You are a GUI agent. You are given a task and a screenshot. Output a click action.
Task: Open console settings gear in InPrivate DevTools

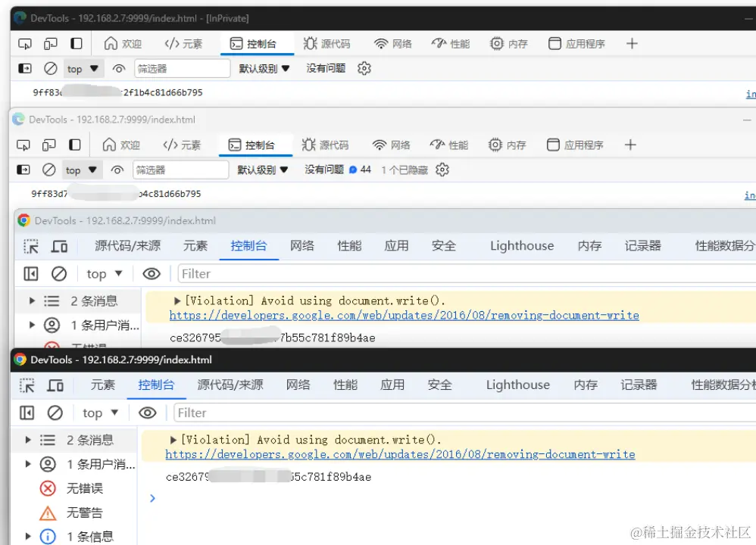coord(364,68)
